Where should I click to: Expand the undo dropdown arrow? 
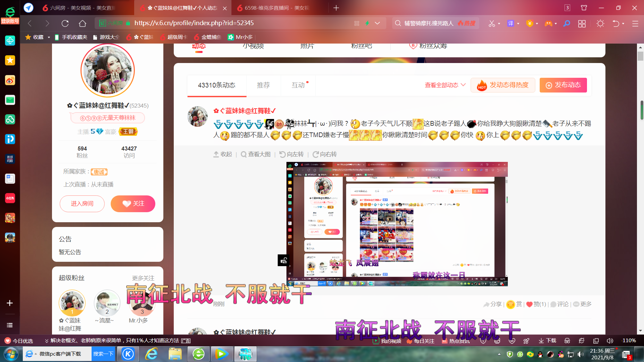[623, 23]
